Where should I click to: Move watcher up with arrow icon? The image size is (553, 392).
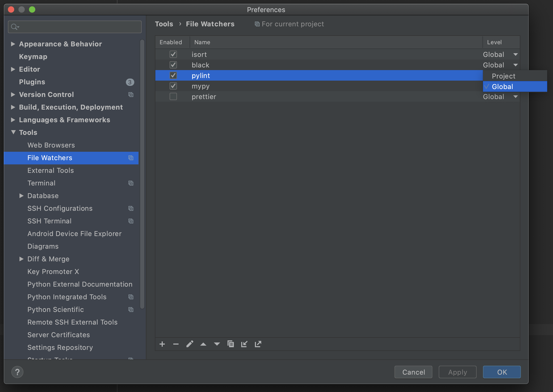(203, 344)
